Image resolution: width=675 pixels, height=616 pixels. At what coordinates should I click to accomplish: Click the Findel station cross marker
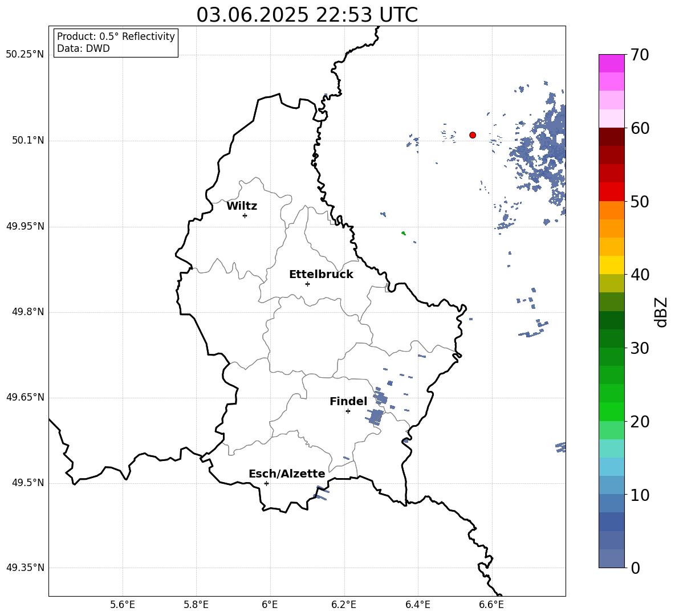[x=348, y=411]
